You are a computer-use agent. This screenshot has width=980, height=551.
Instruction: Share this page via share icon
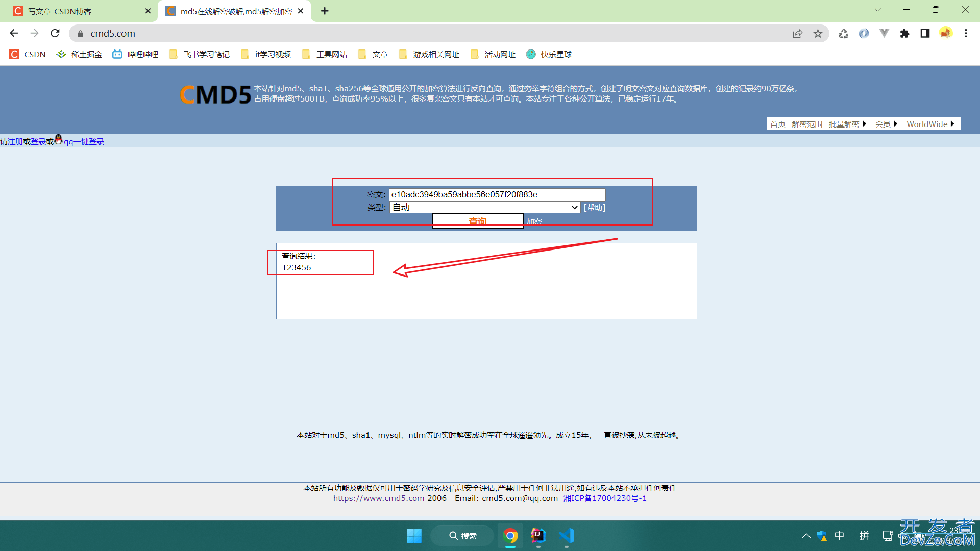click(x=797, y=34)
